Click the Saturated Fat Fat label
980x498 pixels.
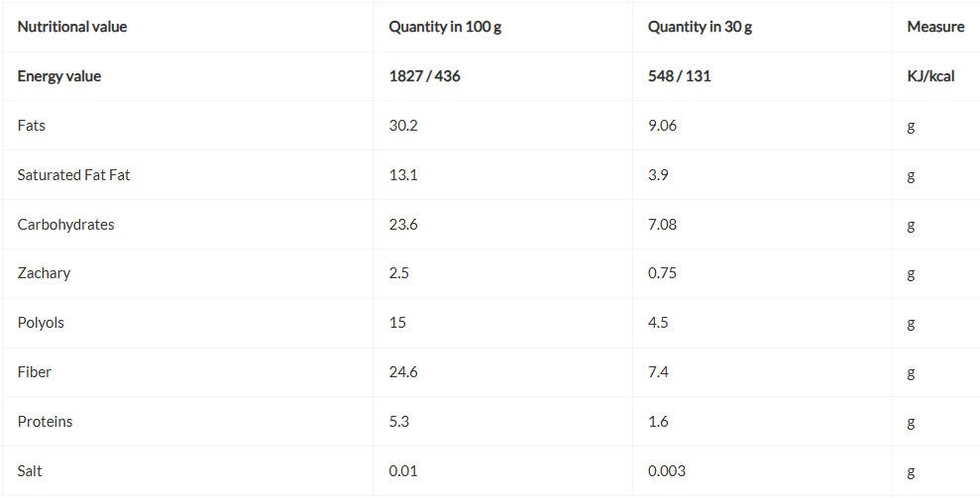73,175
